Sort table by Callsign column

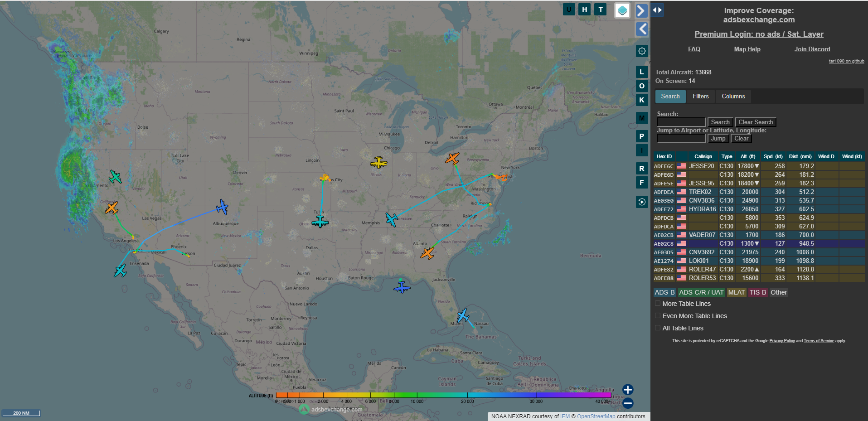tap(703, 156)
